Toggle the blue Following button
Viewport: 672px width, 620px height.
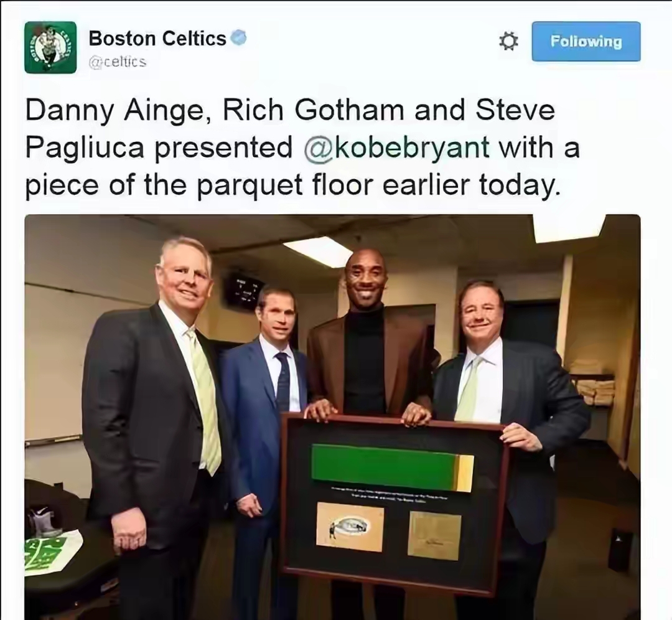[586, 42]
